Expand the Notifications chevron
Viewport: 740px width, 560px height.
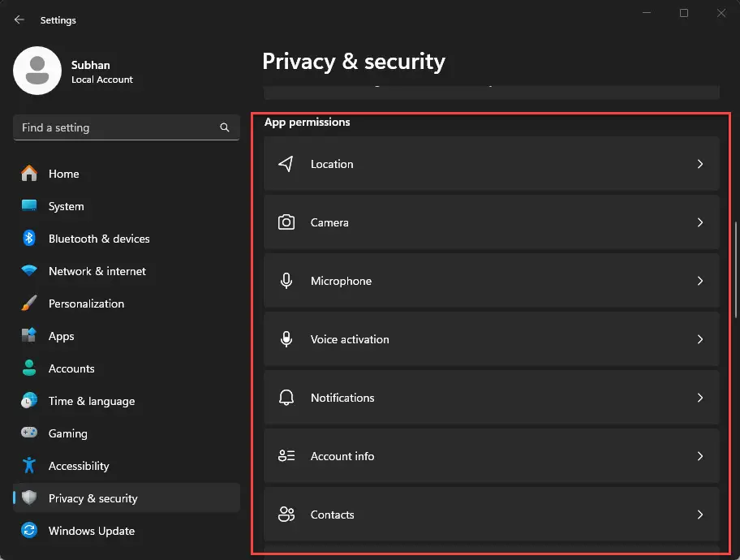coord(700,398)
